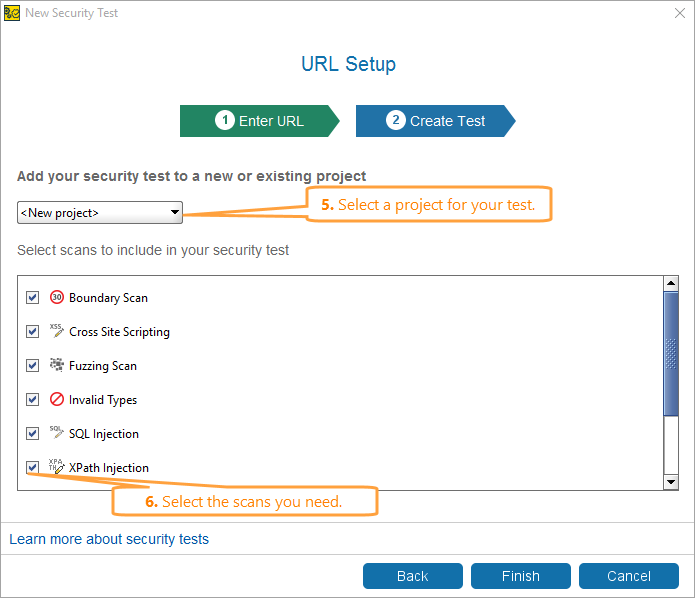Click the Boundary Scan red circle icon

[x=57, y=297]
